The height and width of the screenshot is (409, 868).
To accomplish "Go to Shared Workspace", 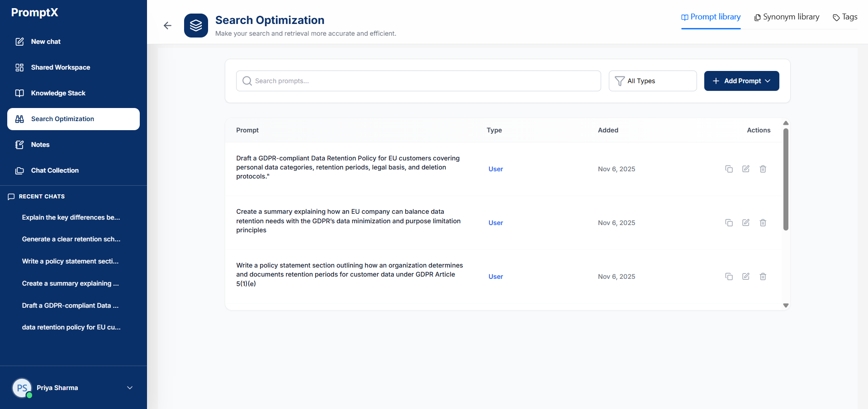I will [60, 67].
